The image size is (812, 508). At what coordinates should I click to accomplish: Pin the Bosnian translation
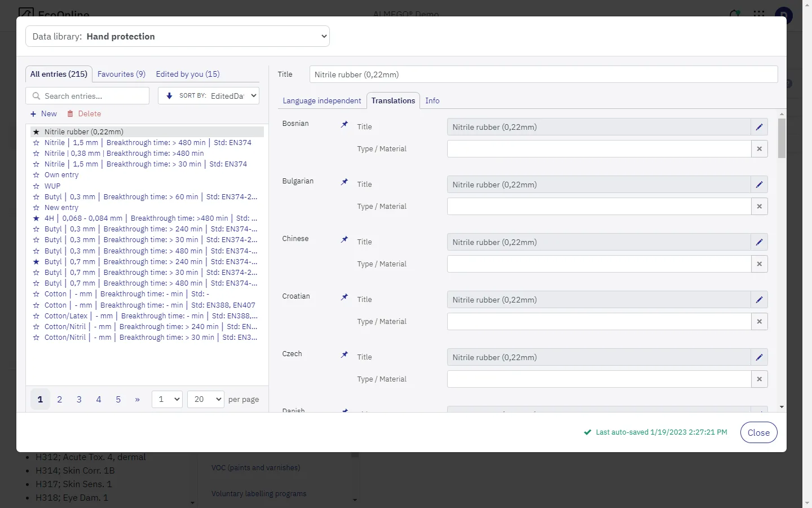click(x=345, y=124)
